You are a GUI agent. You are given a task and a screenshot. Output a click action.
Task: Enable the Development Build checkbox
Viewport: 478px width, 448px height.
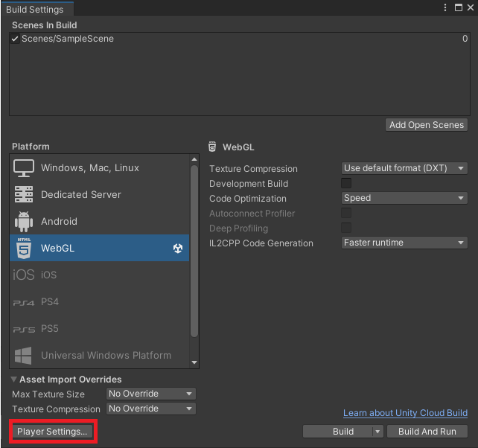[x=346, y=183]
